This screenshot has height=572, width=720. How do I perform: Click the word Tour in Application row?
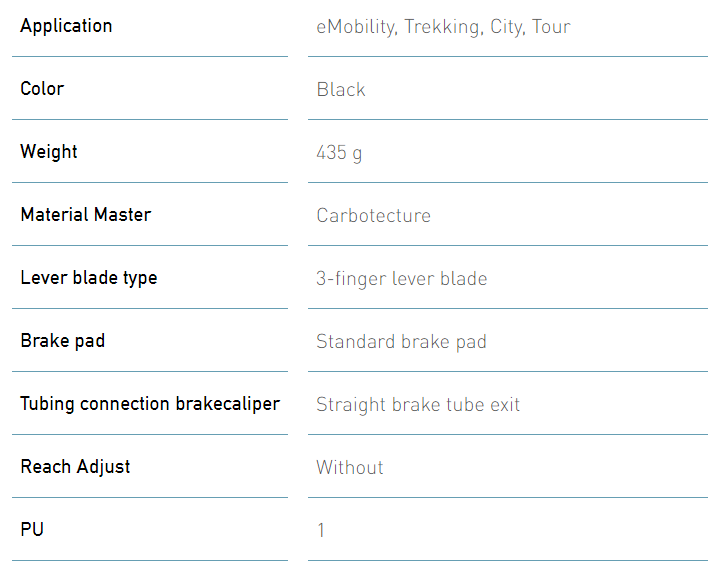(551, 27)
